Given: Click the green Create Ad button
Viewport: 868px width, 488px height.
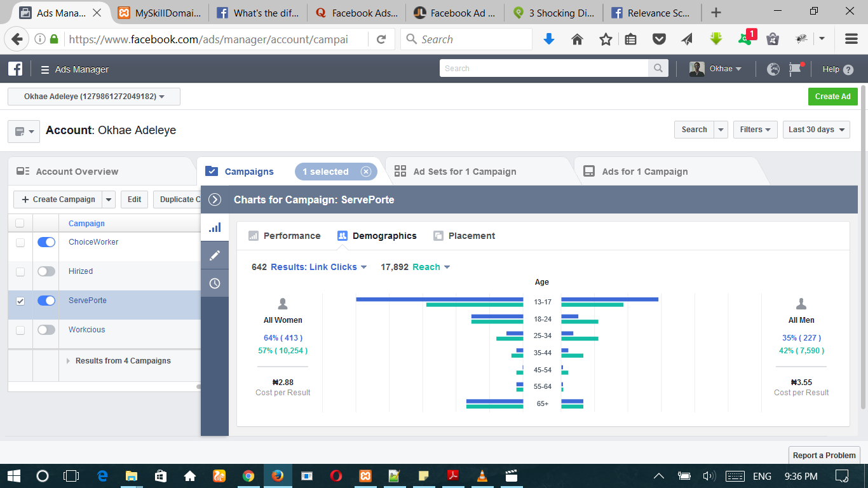Looking at the screenshot, I should [832, 97].
